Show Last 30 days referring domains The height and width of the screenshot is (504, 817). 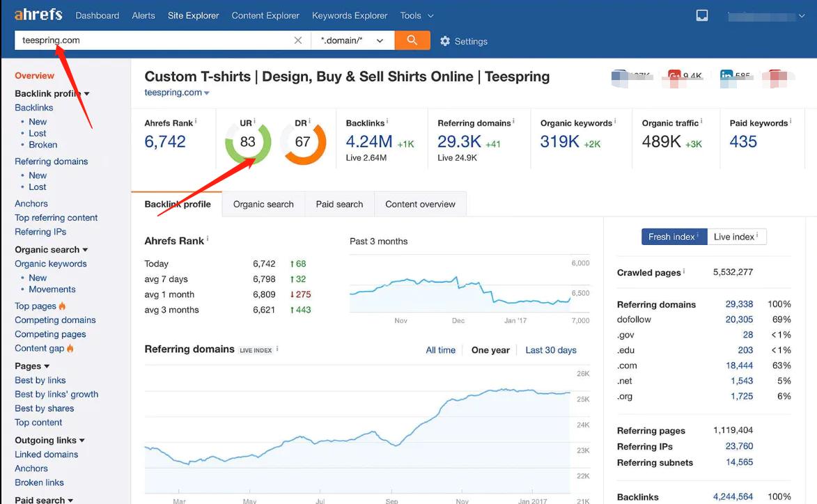point(550,350)
